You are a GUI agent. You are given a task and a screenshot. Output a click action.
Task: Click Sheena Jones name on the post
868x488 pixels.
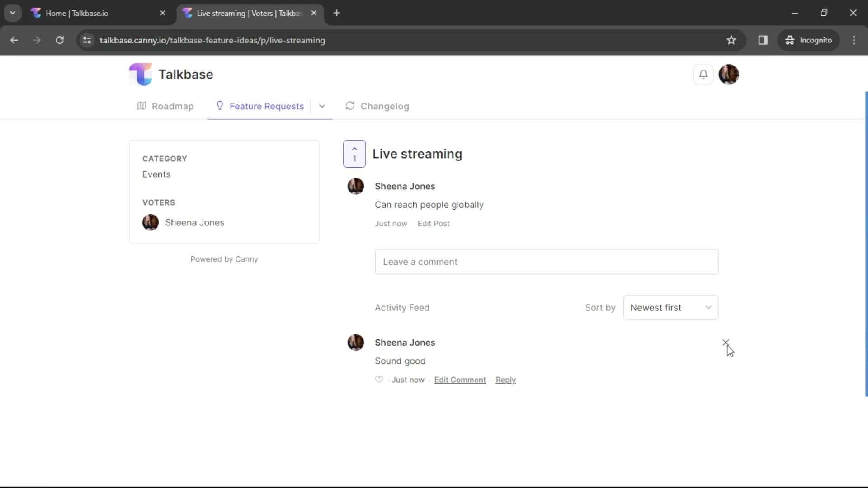click(x=405, y=186)
